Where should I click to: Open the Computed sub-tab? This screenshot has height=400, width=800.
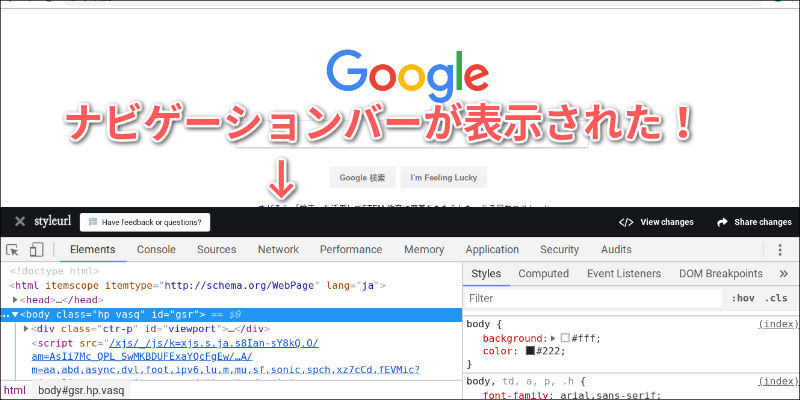point(543,274)
